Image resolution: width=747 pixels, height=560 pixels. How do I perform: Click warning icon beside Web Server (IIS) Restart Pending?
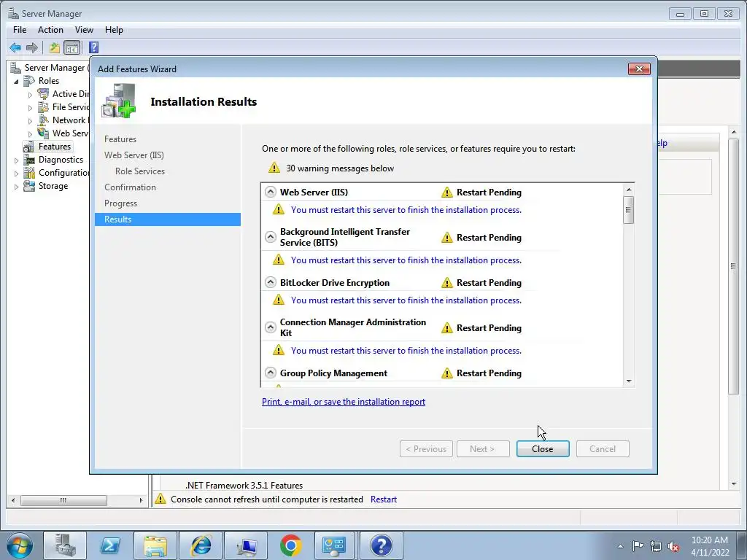tap(447, 192)
